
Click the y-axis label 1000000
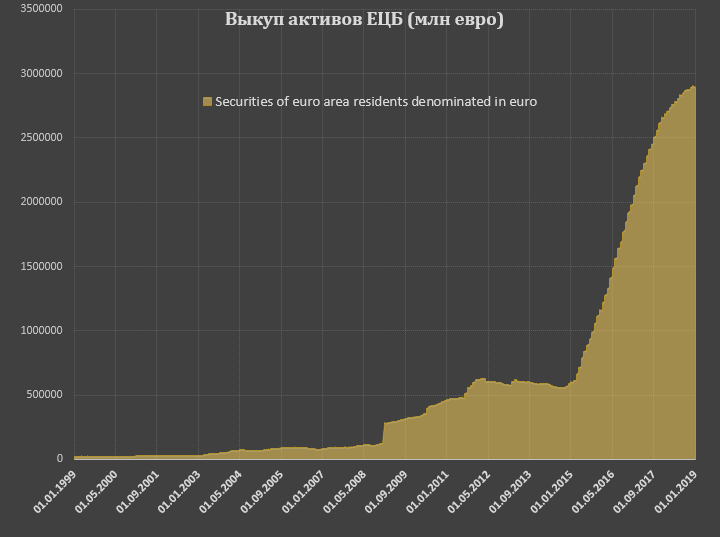pyautogui.click(x=41, y=330)
